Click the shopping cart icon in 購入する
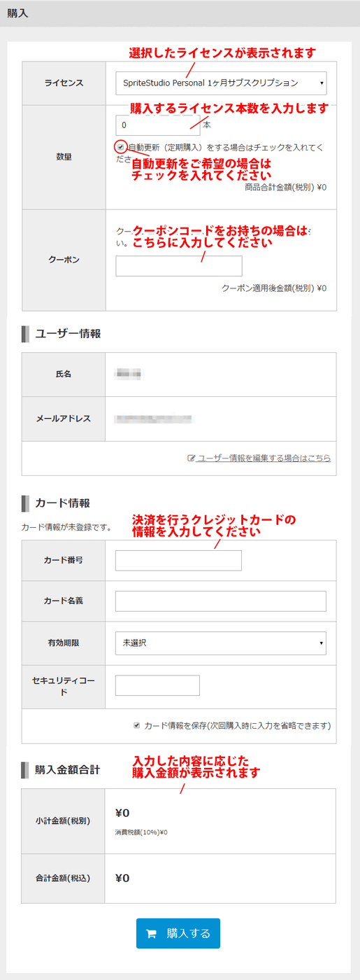 [150, 934]
